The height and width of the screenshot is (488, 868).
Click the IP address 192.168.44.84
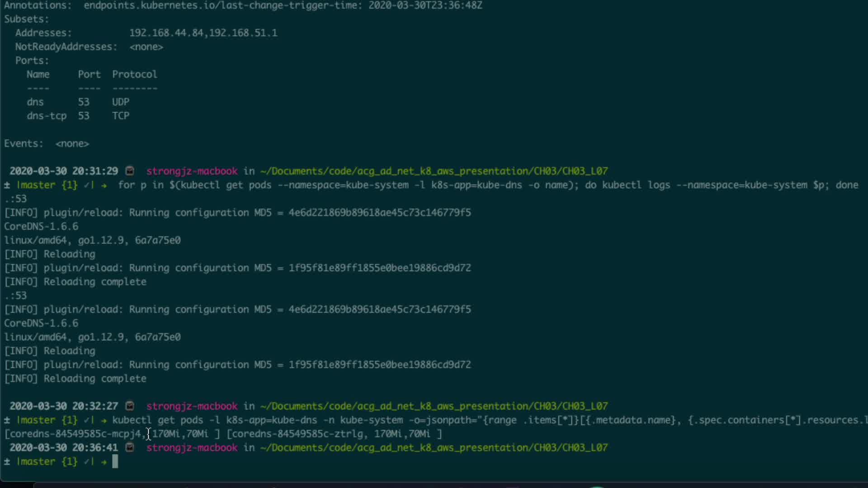point(166,33)
